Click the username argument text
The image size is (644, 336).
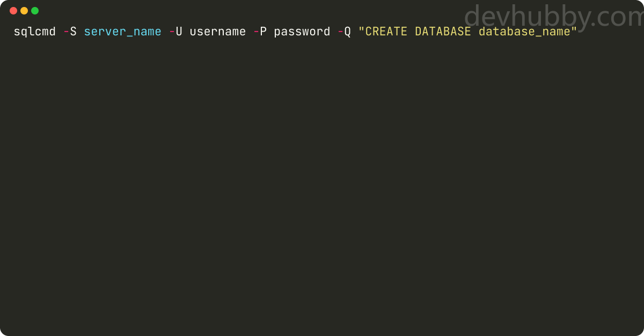[218, 32]
